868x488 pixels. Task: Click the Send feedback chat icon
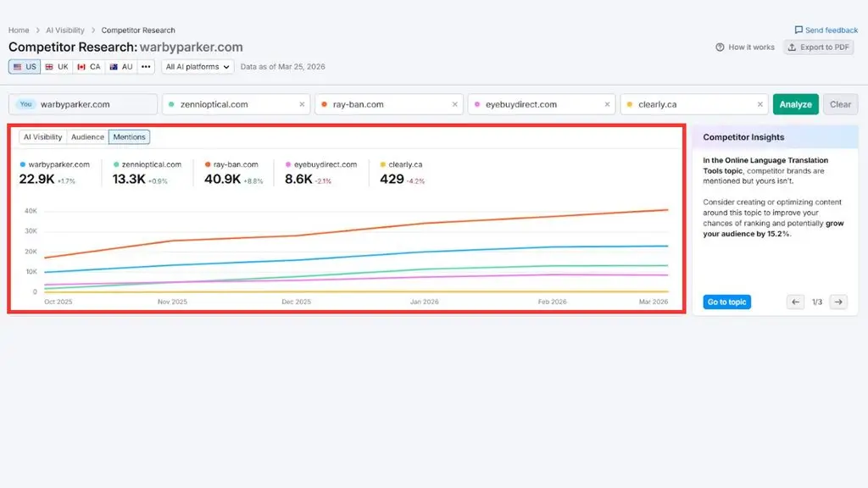point(798,30)
